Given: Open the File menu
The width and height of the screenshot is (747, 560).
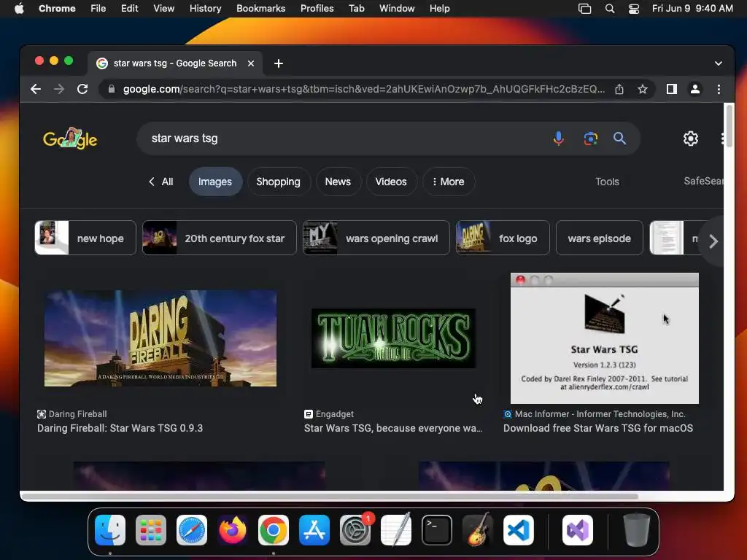Looking at the screenshot, I should point(98,9).
